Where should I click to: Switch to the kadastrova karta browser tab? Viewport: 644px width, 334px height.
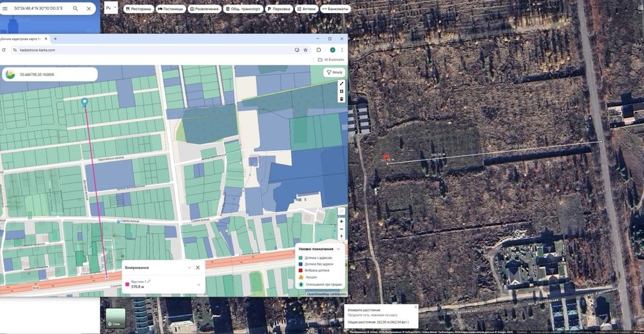[x=21, y=39]
